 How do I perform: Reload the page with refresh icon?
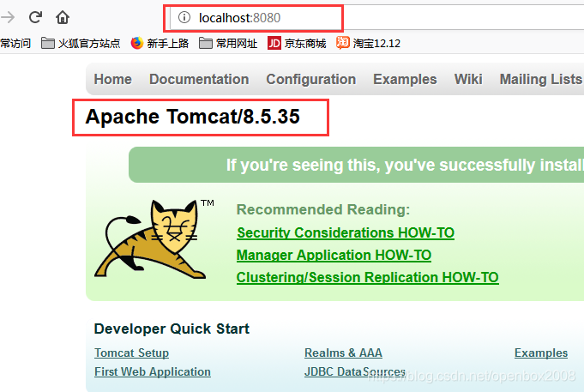tap(35, 17)
